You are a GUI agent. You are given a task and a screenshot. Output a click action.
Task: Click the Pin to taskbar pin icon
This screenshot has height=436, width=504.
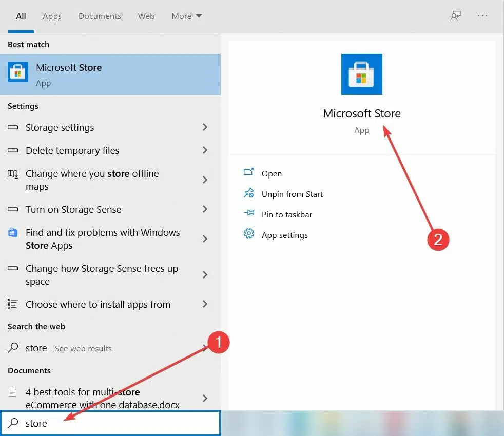[248, 213]
